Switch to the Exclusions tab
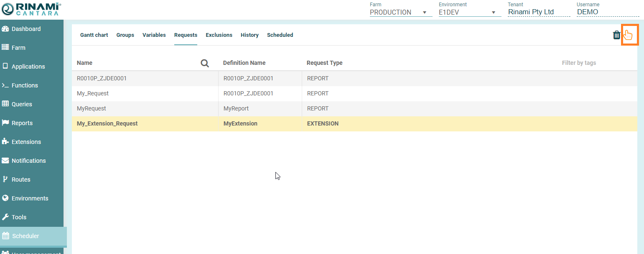The height and width of the screenshot is (254, 644). point(219,35)
